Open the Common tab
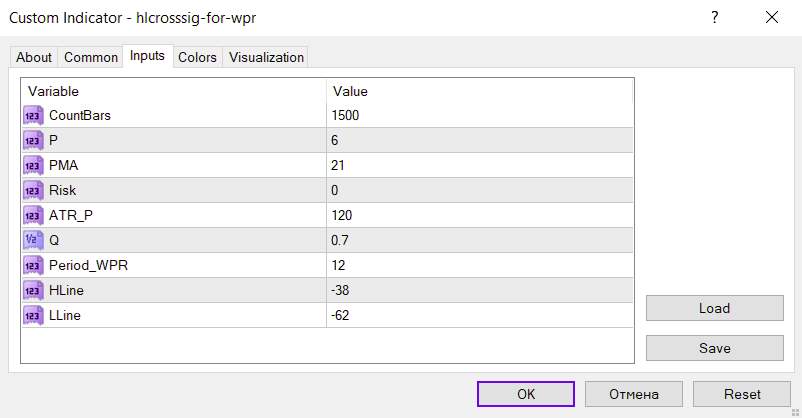The width and height of the screenshot is (802, 418). (91, 57)
